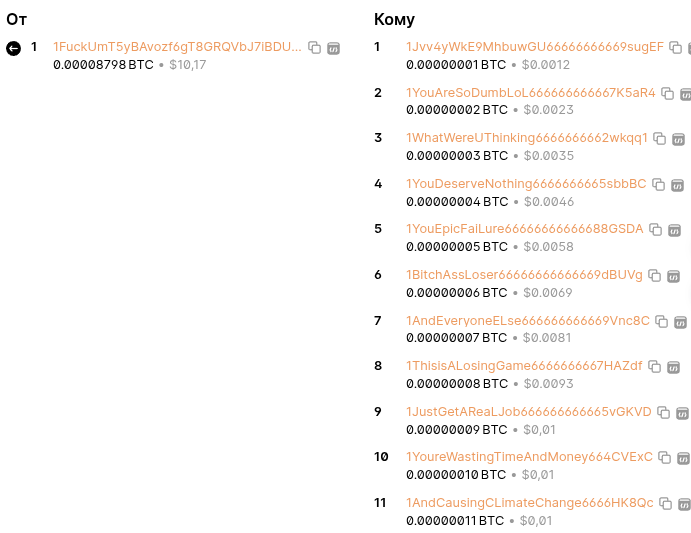Copy the 1YouDeserveNothing address
The height and width of the screenshot is (533, 691).
tap(658, 185)
